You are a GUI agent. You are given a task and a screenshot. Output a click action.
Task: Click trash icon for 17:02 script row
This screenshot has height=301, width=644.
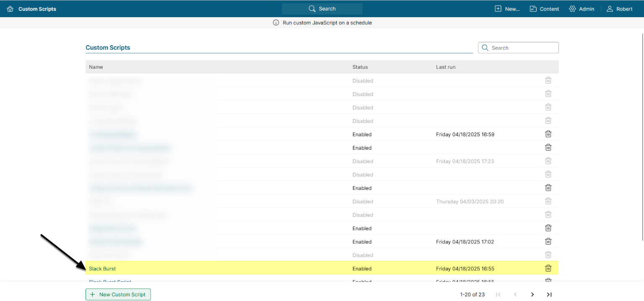(548, 241)
